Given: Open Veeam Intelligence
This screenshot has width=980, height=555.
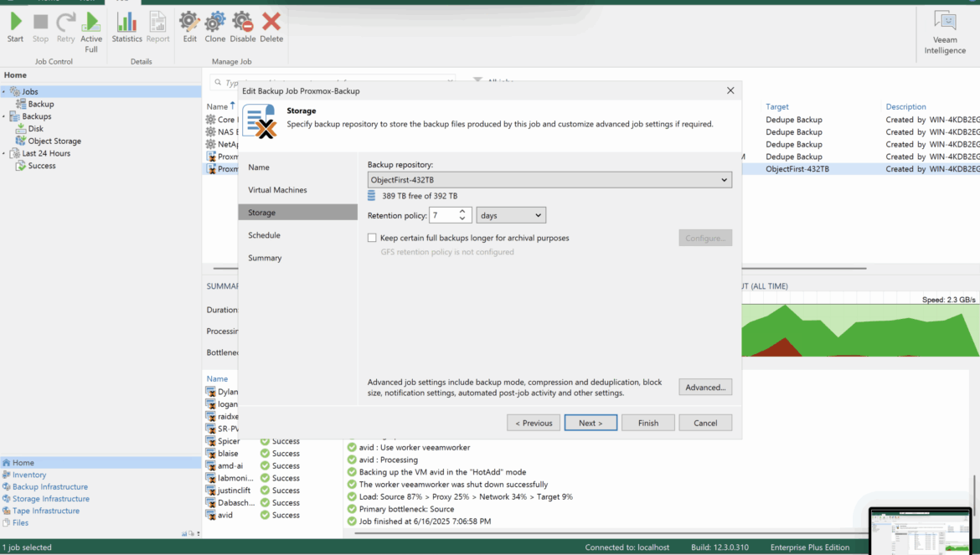Looking at the screenshot, I should click(945, 33).
